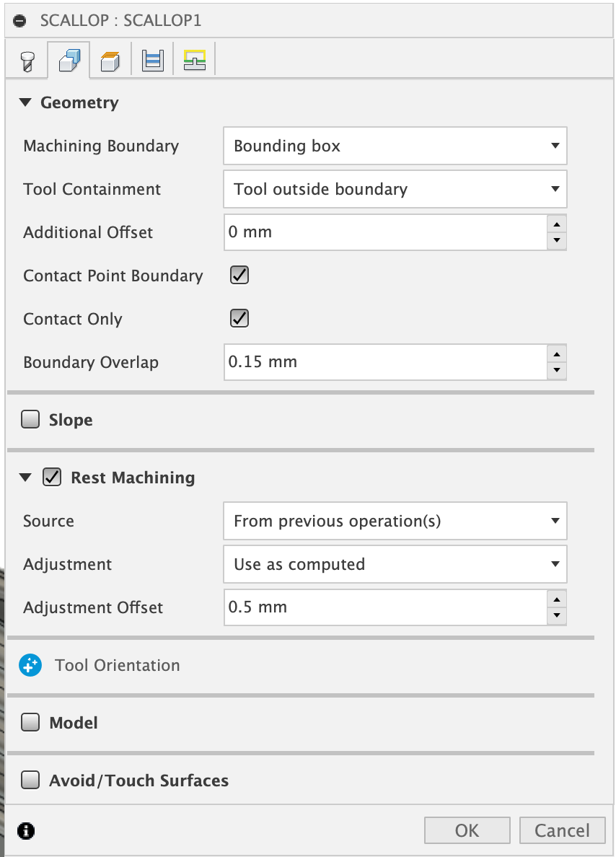Open the Passes tab icon
Screen dimensions: 616x857
pyautogui.click(x=152, y=61)
